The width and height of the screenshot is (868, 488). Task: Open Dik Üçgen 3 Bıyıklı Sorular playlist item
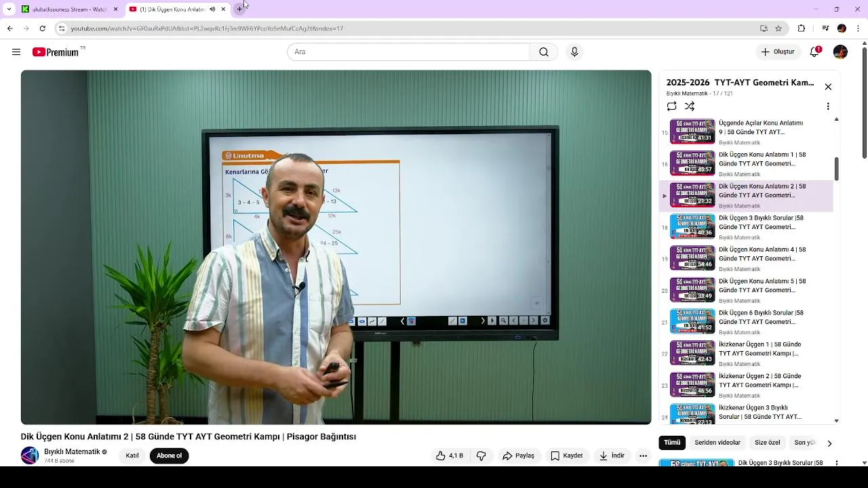pos(746,227)
